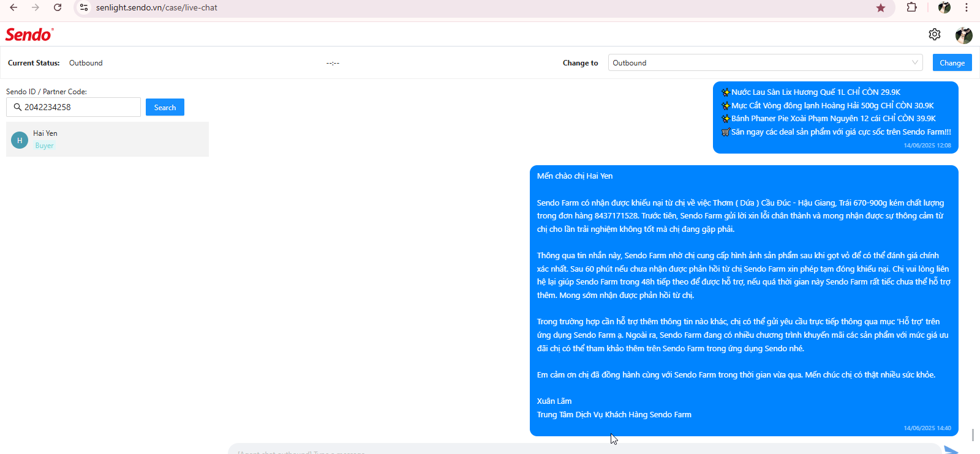The image size is (980, 454).
Task: Click 'Trung Tâm Dịch Vụ Khách Hàng Sendo Farm' line
Action: pyautogui.click(x=614, y=415)
